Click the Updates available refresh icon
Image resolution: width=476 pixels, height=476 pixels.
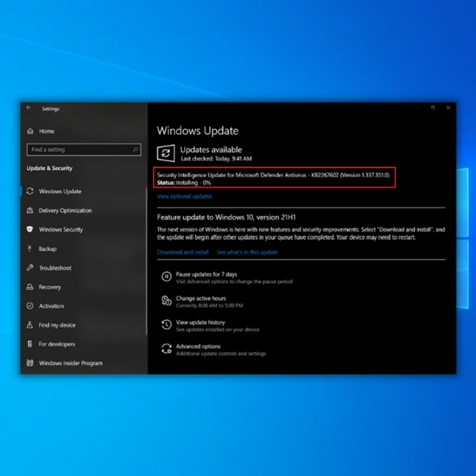point(166,153)
